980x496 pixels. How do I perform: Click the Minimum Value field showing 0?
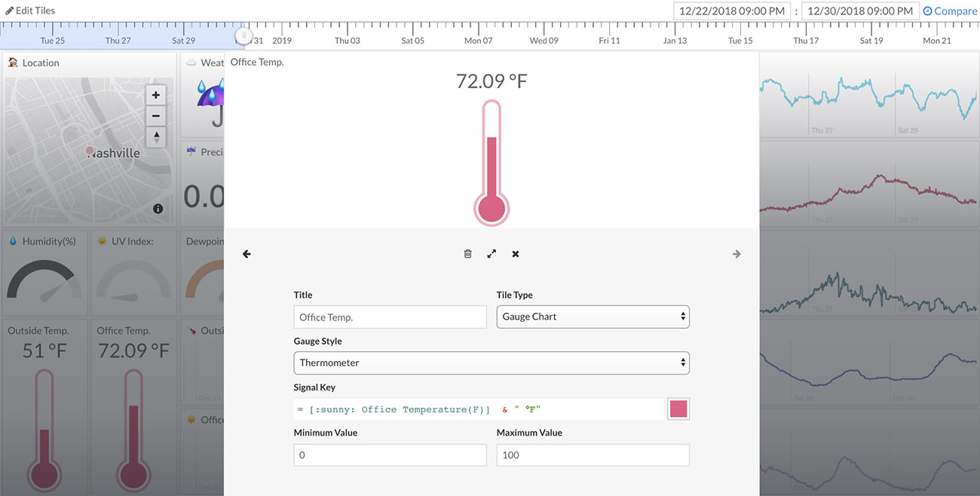click(x=390, y=455)
